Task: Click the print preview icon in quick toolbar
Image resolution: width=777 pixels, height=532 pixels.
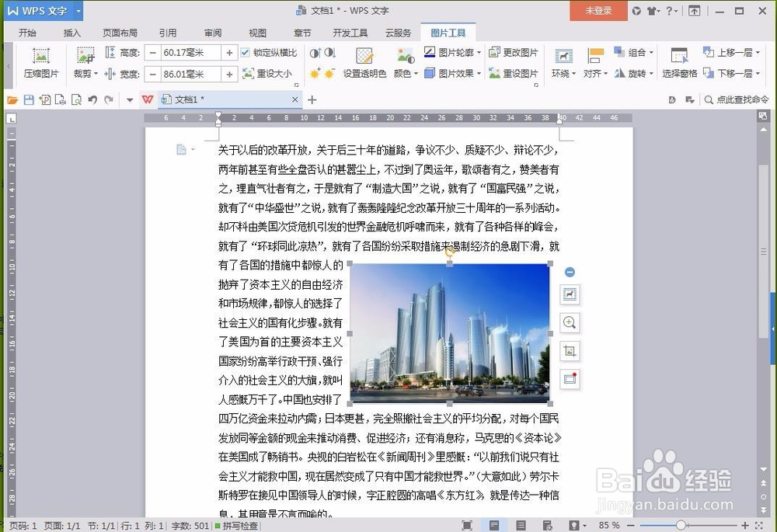Action: pyautogui.click(x=76, y=100)
